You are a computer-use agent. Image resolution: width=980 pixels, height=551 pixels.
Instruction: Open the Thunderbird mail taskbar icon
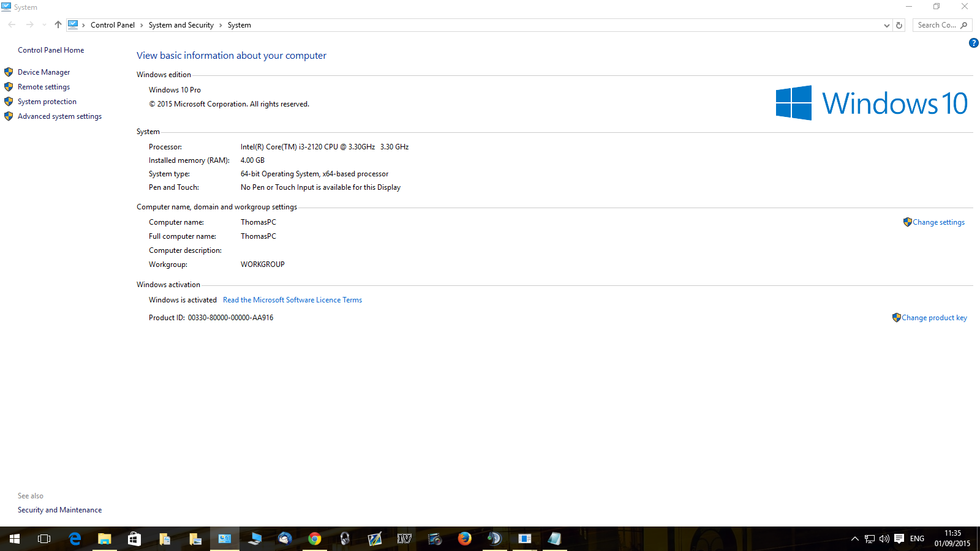[285, 539]
